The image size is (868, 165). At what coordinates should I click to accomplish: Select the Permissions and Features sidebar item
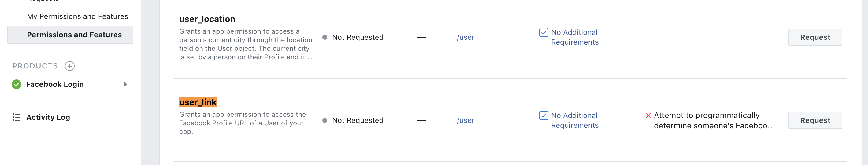coord(74,35)
